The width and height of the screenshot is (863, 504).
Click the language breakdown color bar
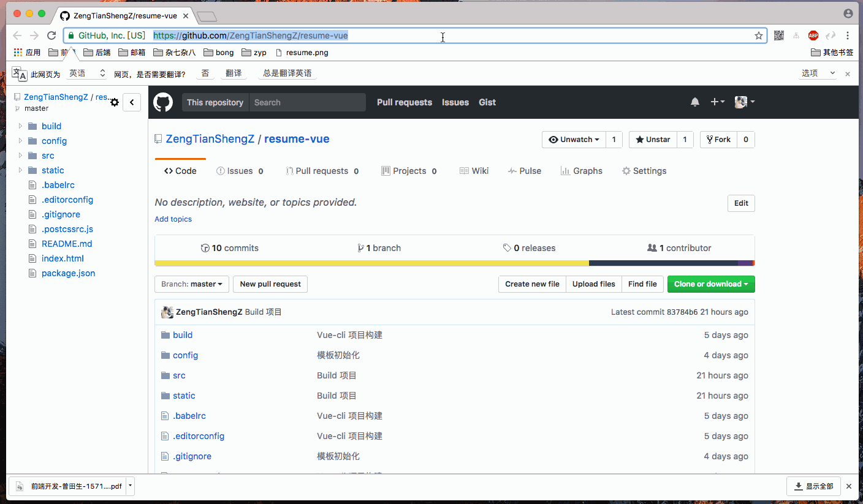455,263
